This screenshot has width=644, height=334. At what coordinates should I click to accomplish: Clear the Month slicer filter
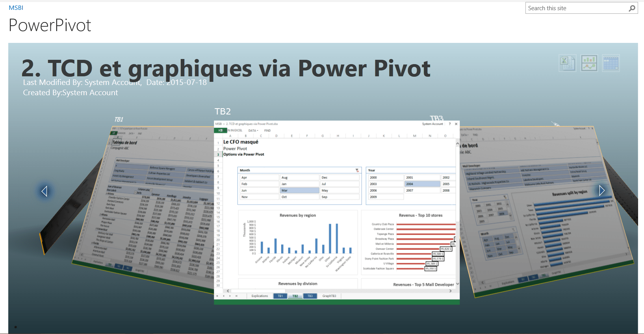(x=357, y=170)
